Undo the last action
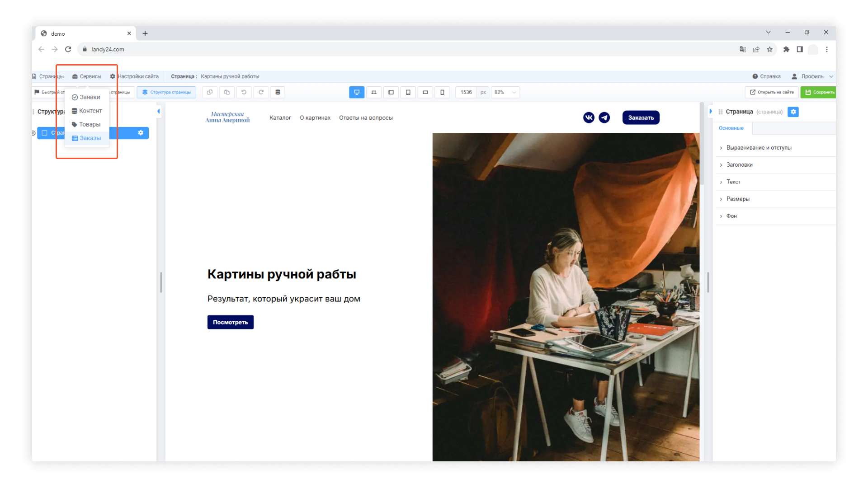The image size is (868, 488). [244, 92]
